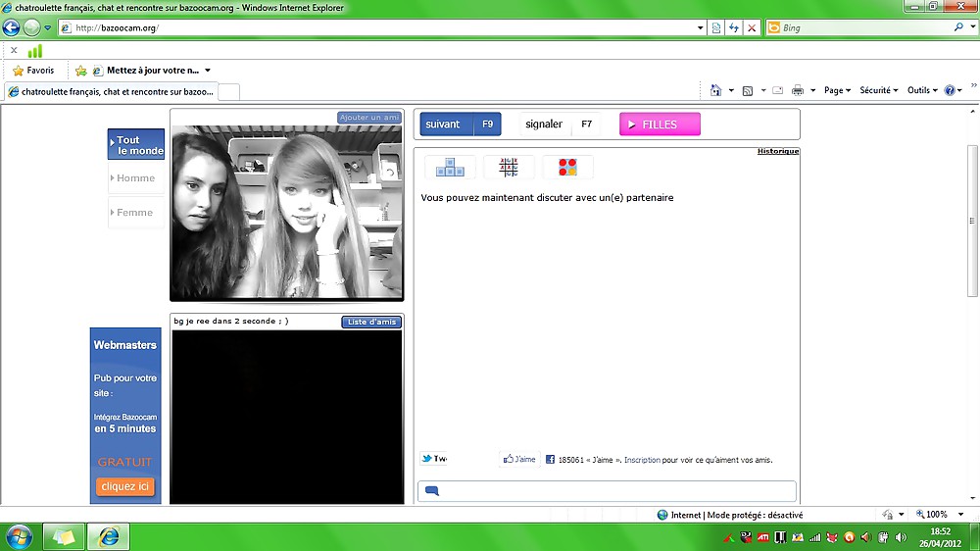The width and height of the screenshot is (980, 551).
Task: Click the network signal tray icon
Action: point(814,537)
